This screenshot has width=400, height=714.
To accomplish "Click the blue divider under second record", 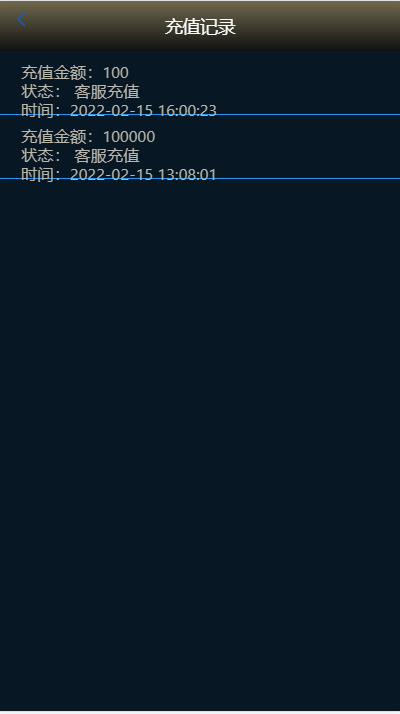I will tap(200, 179).
